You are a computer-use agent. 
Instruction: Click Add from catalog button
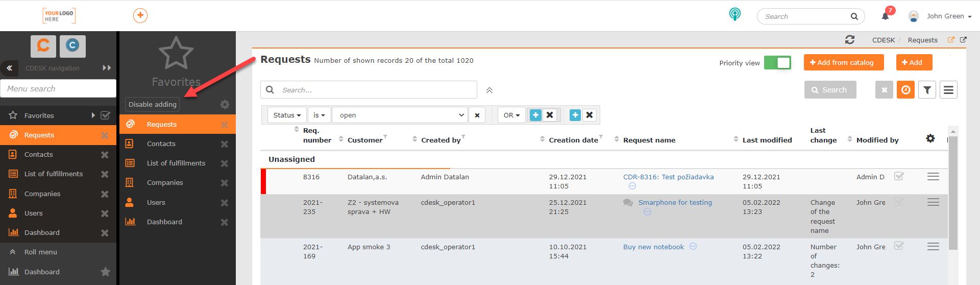(x=844, y=62)
